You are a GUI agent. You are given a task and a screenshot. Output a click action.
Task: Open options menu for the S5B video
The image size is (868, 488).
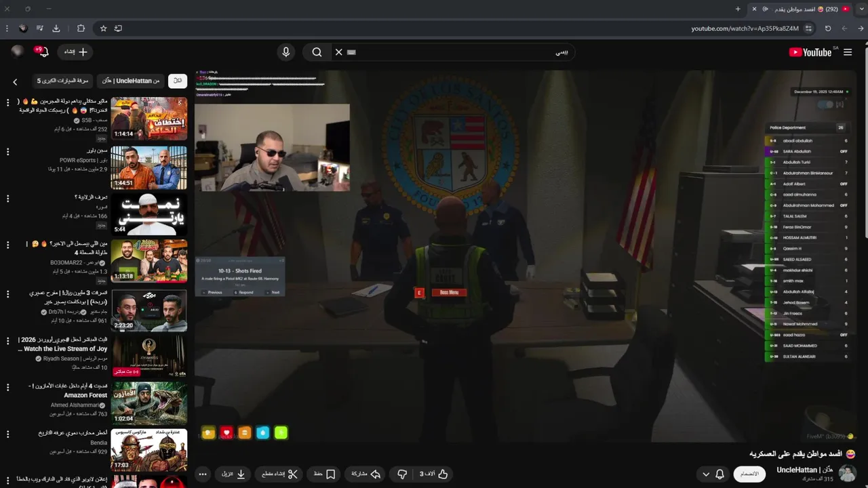pyautogui.click(x=8, y=102)
